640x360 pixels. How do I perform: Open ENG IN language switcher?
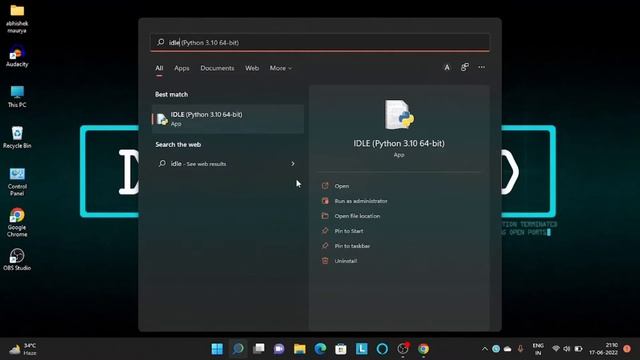coord(538,349)
